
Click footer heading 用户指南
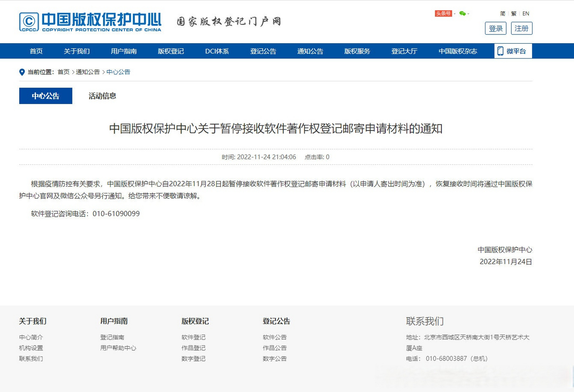(x=114, y=321)
